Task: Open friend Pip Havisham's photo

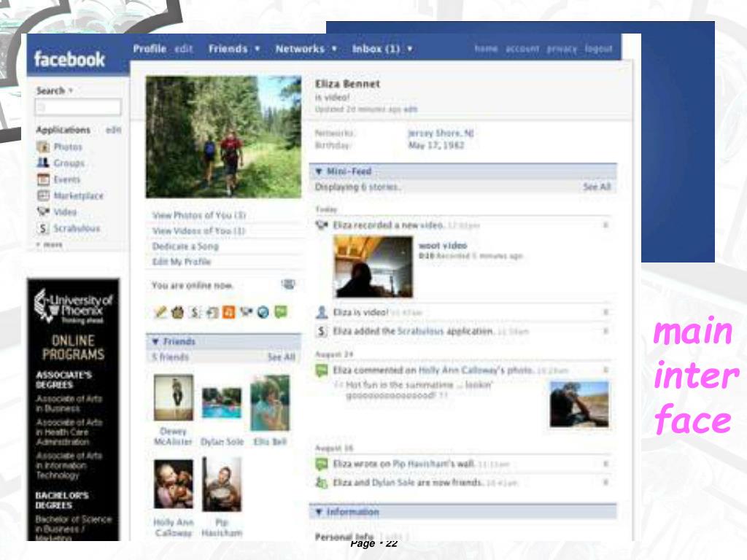Action: [x=222, y=484]
